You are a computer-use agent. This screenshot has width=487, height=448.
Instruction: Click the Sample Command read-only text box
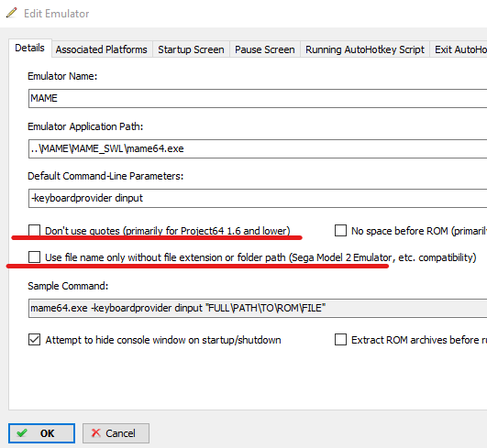coord(258,308)
